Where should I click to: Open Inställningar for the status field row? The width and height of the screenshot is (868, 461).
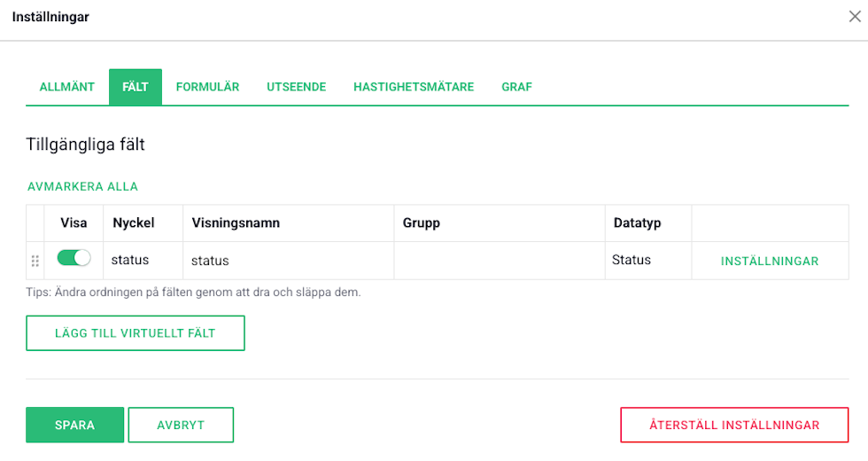coord(770,261)
